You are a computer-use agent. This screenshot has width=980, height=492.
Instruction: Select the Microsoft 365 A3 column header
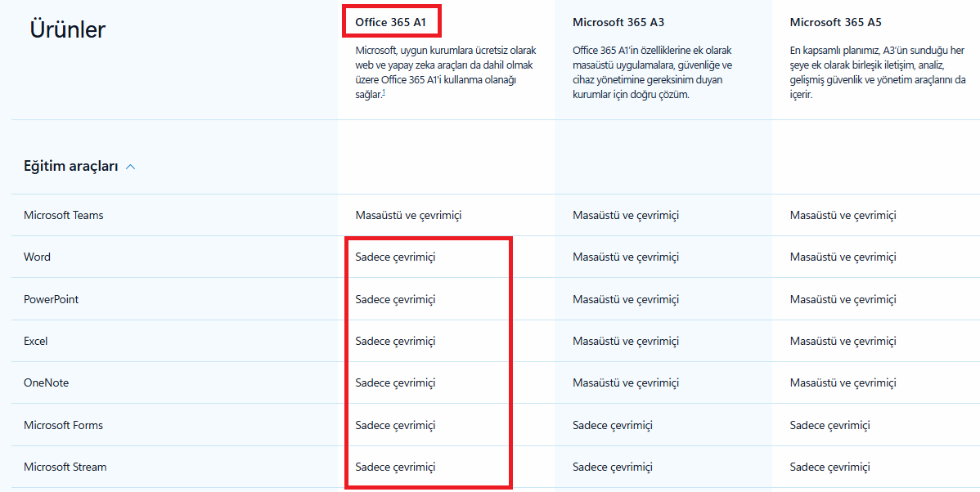click(618, 23)
